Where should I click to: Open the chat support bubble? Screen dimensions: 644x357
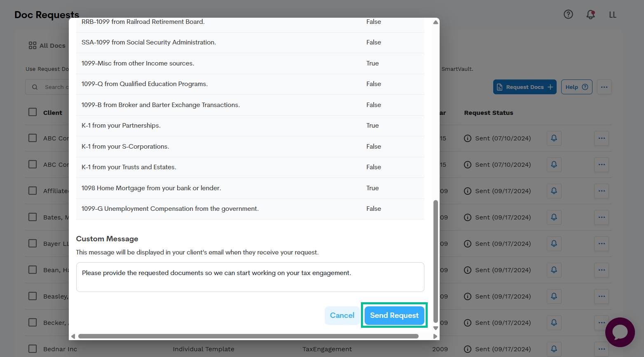pos(620,332)
